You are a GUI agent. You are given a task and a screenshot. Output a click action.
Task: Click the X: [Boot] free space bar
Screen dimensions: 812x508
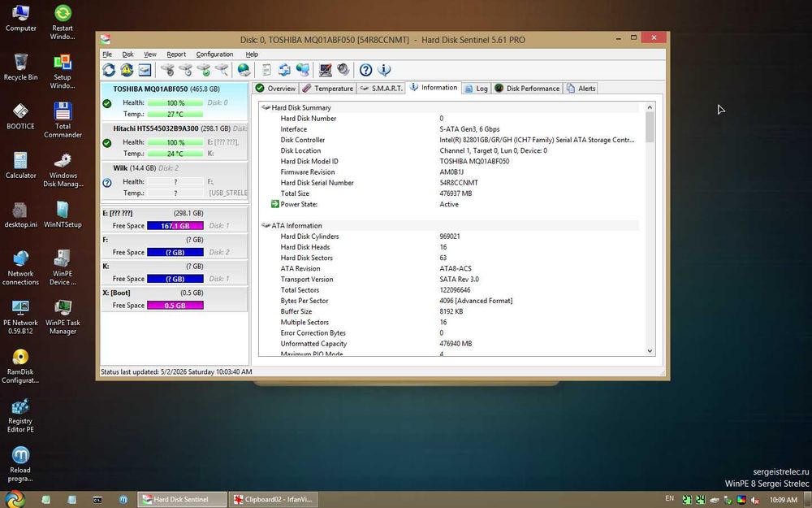(x=175, y=306)
